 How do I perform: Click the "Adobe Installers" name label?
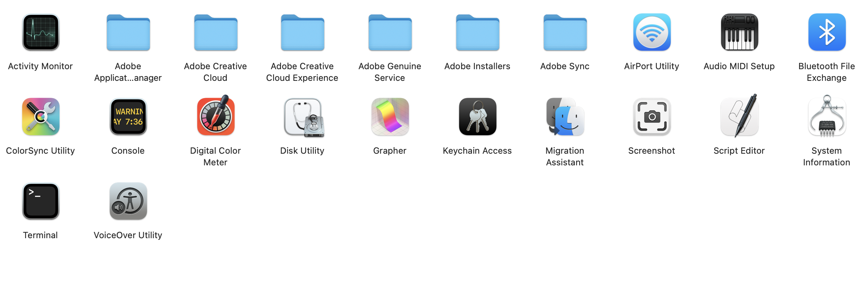[x=477, y=66]
